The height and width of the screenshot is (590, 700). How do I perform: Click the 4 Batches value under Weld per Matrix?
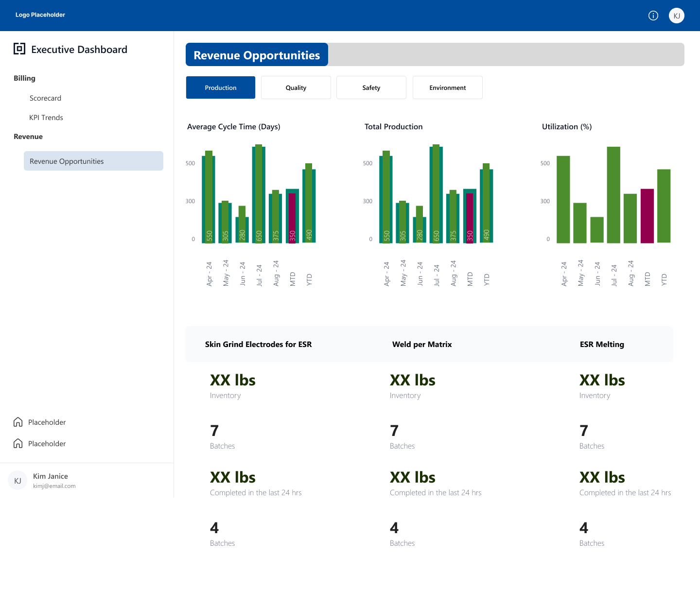pos(394,528)
